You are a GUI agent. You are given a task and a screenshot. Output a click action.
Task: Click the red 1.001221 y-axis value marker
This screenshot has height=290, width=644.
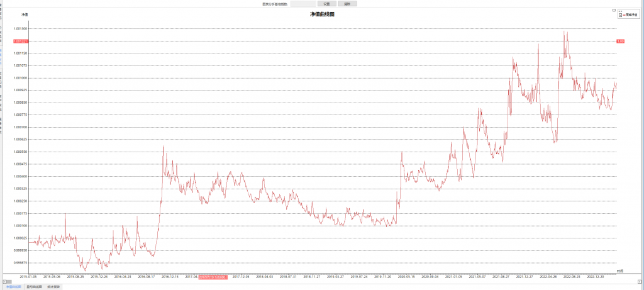tap(20, 42)
